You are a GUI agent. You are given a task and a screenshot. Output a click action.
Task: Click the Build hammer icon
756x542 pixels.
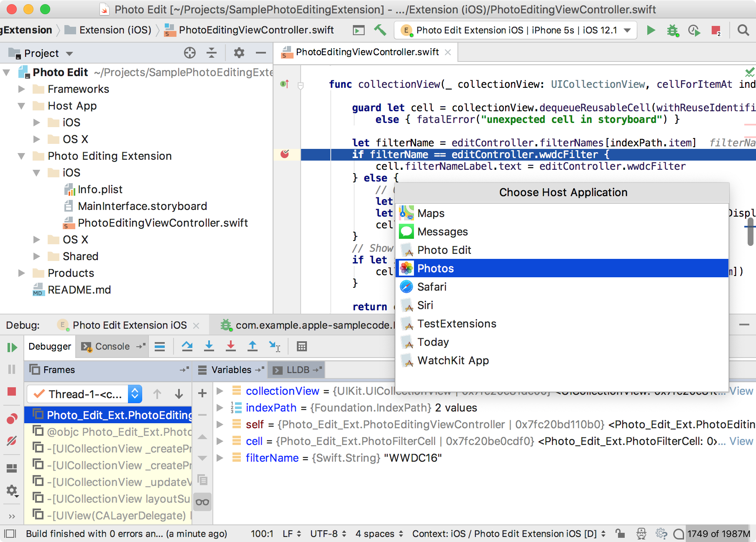tap(380, 30)
